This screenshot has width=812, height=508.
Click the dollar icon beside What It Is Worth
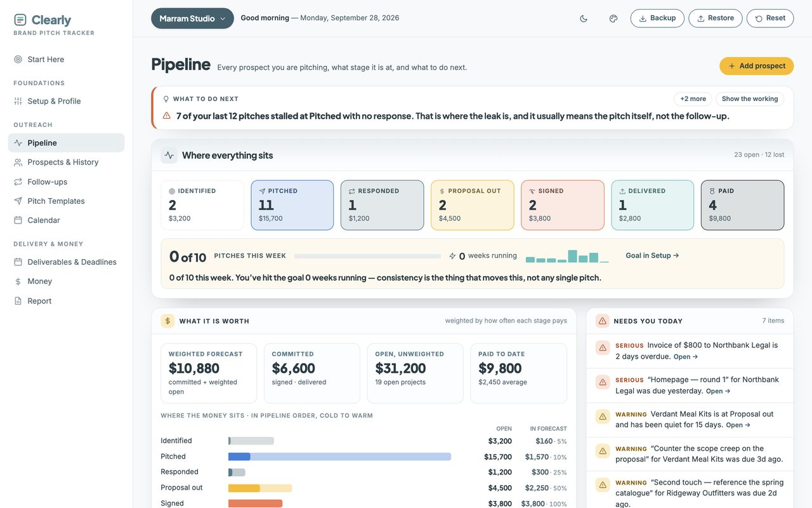[167, 321]
